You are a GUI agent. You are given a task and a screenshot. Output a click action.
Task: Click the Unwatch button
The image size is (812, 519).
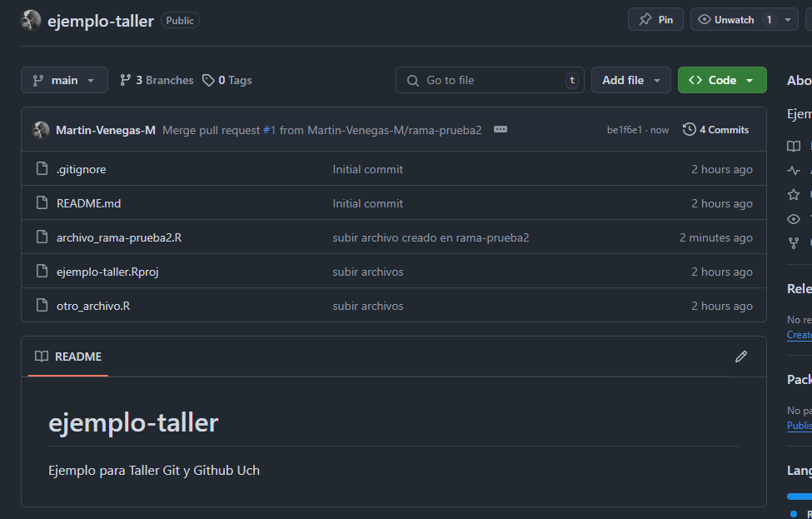(734, 20)
